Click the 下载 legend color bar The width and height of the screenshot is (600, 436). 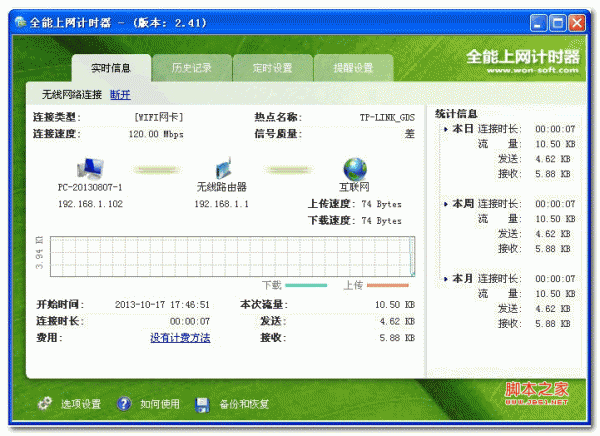coord(307,285)
